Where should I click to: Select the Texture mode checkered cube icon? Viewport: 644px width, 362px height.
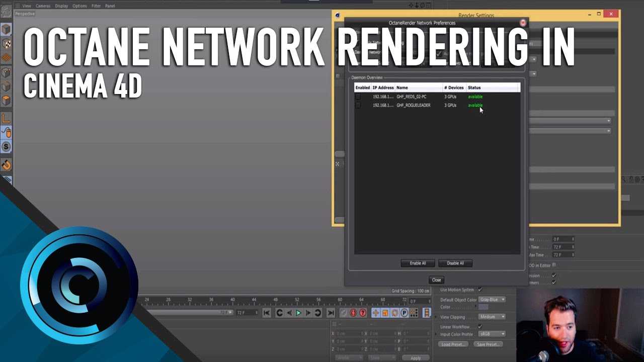pos(6,44)
